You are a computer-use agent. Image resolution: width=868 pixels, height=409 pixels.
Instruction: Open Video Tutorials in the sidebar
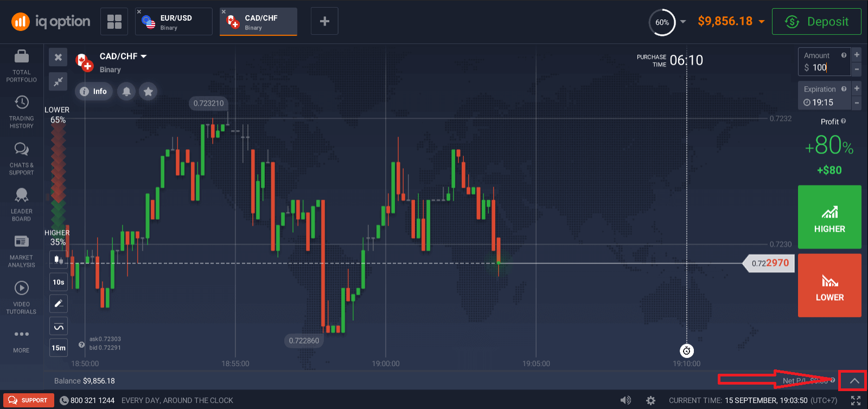click(22, 288)
